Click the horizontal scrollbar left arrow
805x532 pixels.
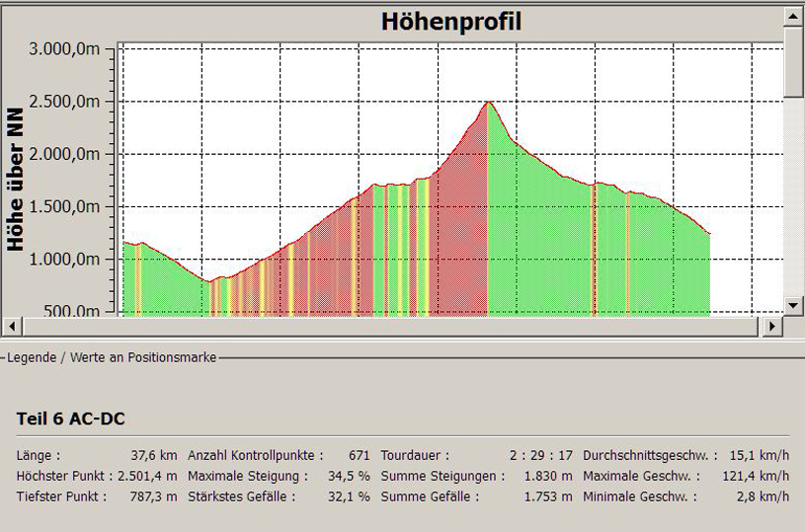(x=11, y=325)
